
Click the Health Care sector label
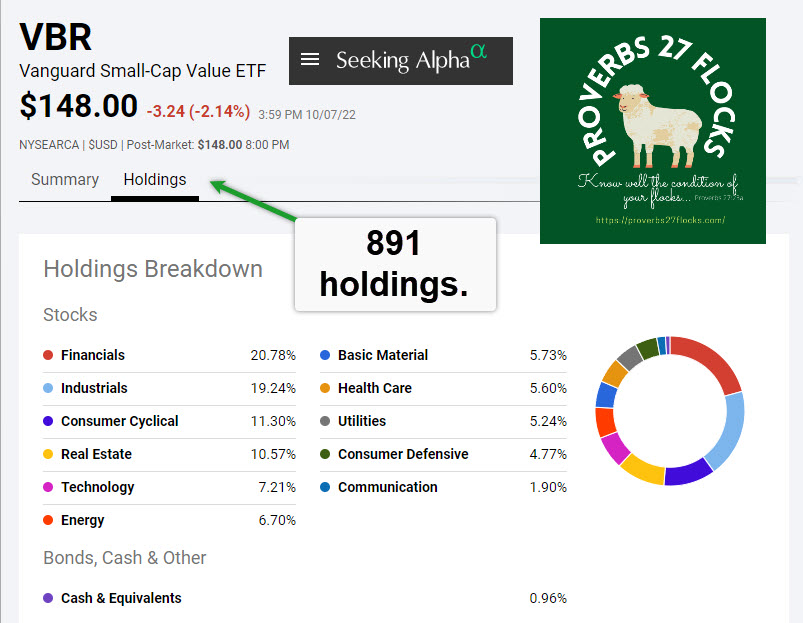374,388
